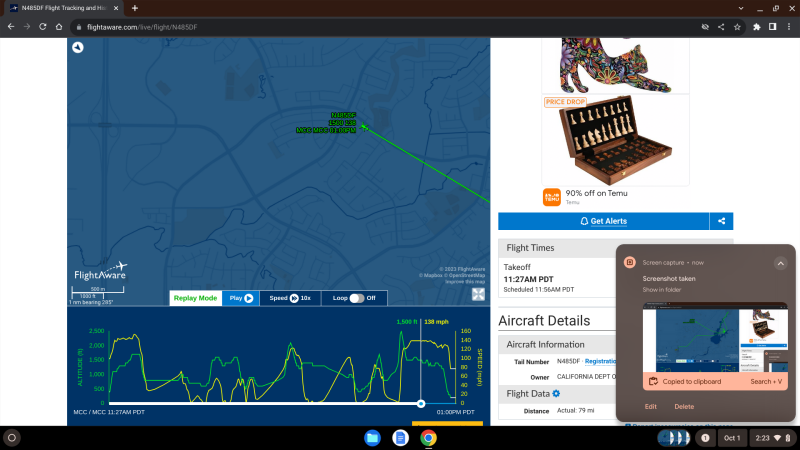Click the shelf holding space tray preview
Viewport: 800px width, 450px height.
(x=673, y=438)
